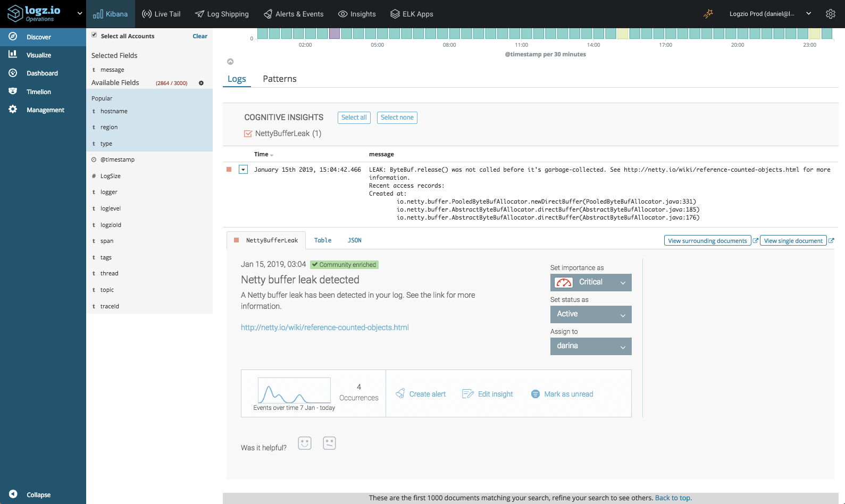Open external link icon beside View surrounding documents
The width and height of the screenshot is (845, 504).
[755, 241]
